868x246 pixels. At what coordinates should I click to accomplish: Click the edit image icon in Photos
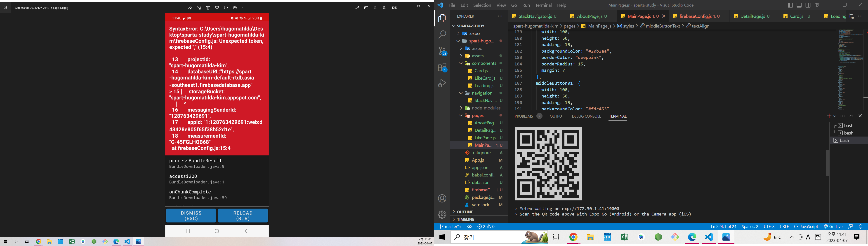(x=190, y=8)
